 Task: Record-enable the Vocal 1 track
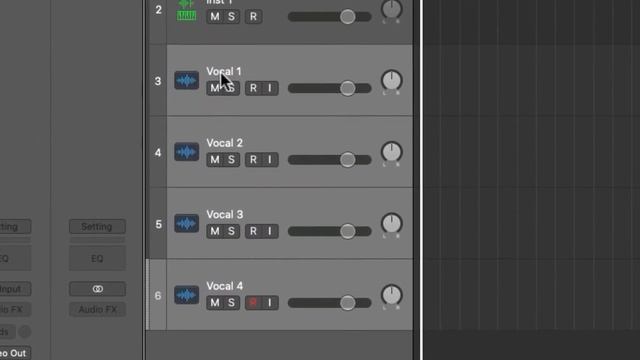(253, 88)
